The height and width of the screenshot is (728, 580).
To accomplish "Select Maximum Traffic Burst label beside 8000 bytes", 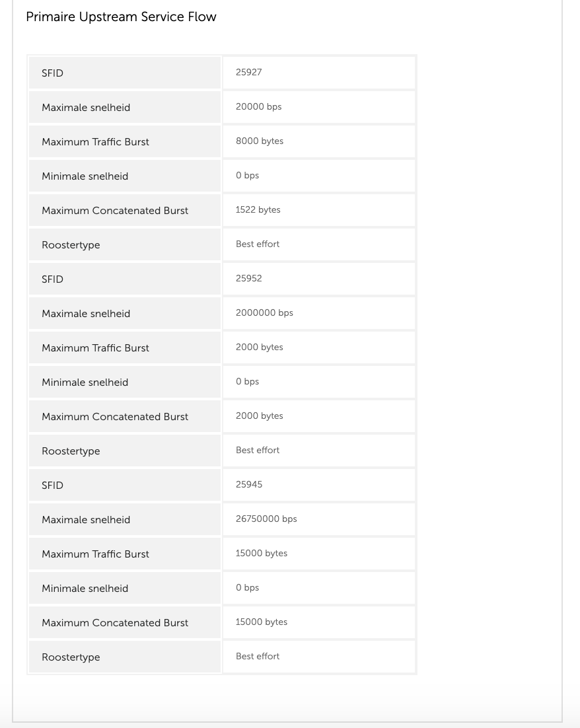I will [x=95, y=142].
